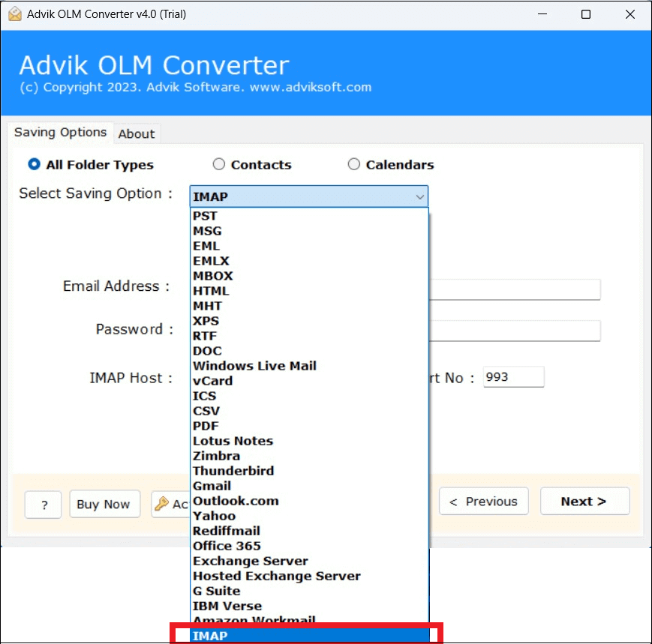Click the Previous button
652x644 pixels.
click(483, 501)
